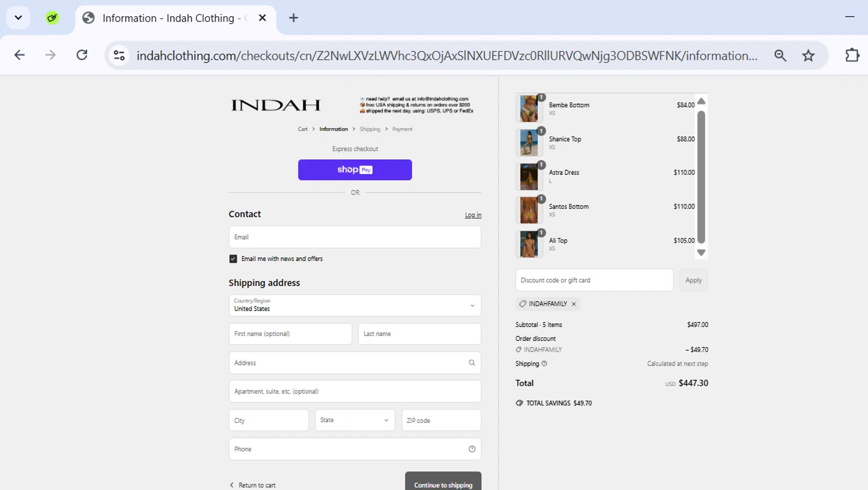Click the Discount code or gift card field
This screenshot has width=868, height=490.
tap(594, 280)
